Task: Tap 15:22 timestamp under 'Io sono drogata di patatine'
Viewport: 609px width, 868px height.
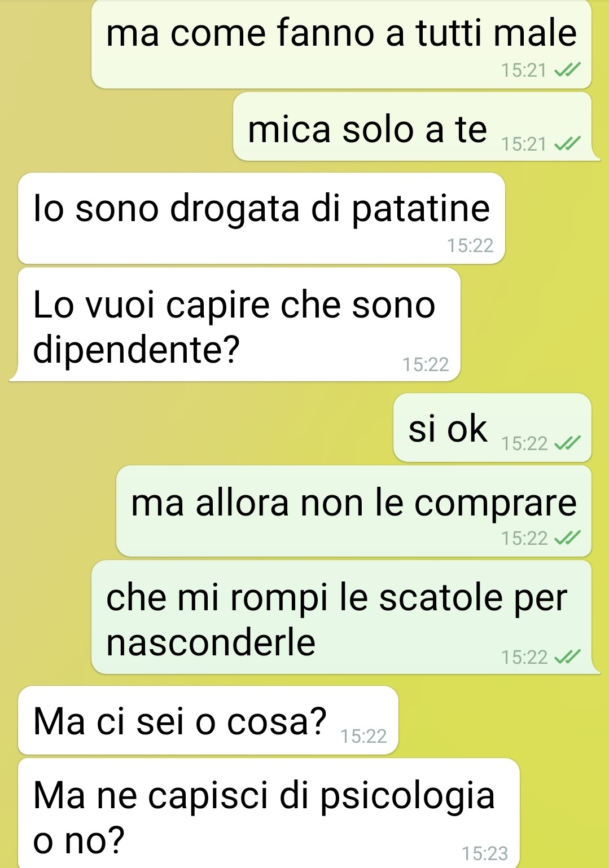Action: 470,245
